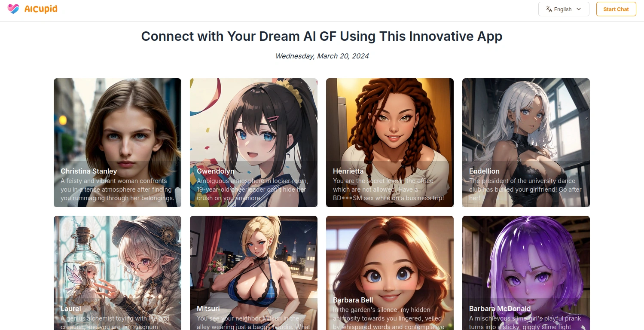Choose the Barbara McDonald slime girl card
Image resolution: width=644 pixels, height=330 pixels.
click(526, 273)
